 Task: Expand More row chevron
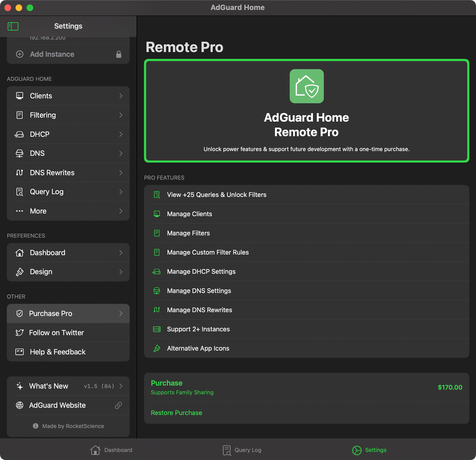(x=121, y=211)
